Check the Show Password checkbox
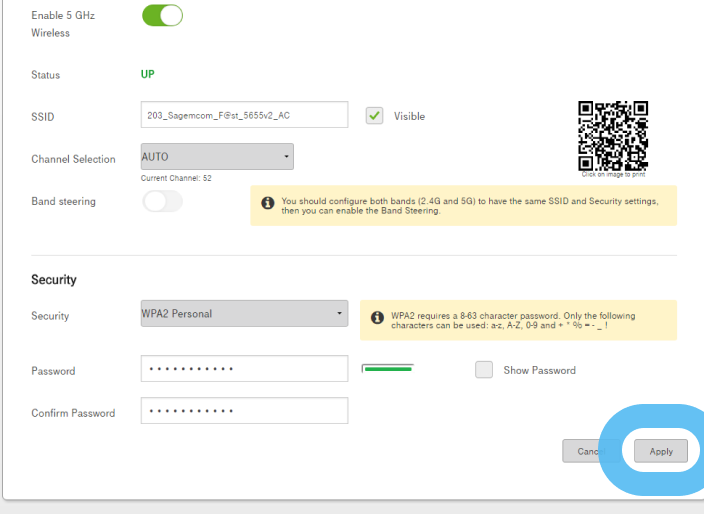 (484, 370)
